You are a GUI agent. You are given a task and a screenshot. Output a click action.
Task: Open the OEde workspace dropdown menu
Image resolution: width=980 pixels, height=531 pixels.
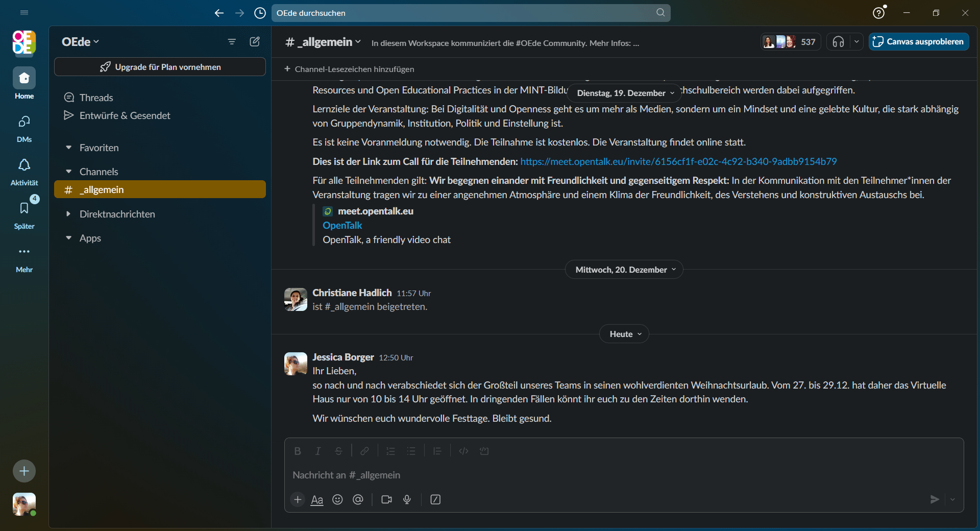tap(80, 42)
